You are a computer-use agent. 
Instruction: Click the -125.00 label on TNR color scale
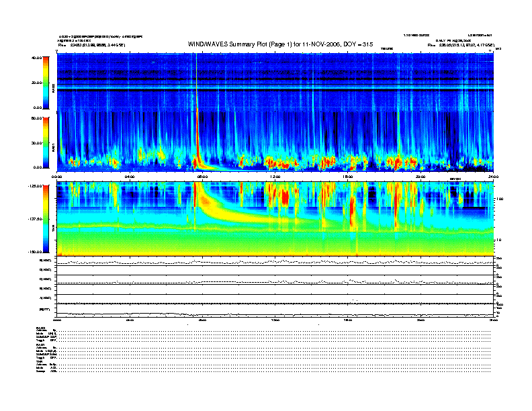coord(35,186)
